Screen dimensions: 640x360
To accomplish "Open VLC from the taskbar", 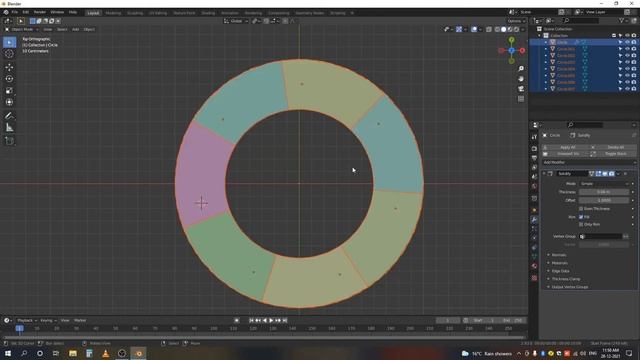I will tap(106, 353).
